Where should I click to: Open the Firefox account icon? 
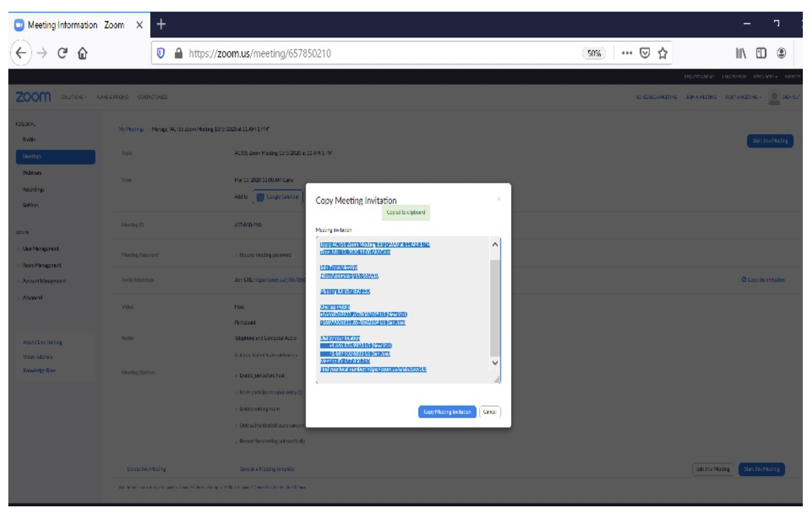(x=781, y=53)
